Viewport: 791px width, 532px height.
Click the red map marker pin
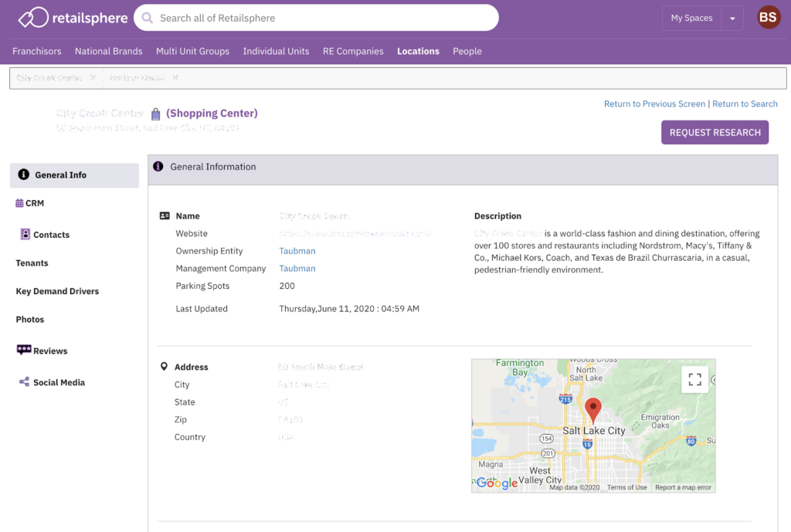[593, 410]
